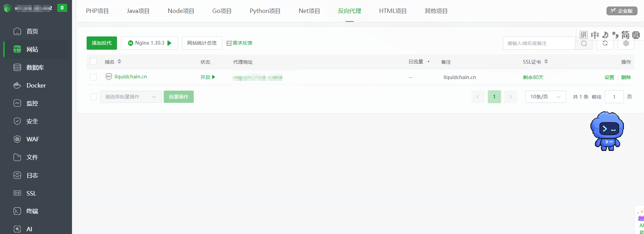The height and width of the screenshot is (234, 644).
Task: Click the blue terminal robot assistant
Action: click(607, 131)
